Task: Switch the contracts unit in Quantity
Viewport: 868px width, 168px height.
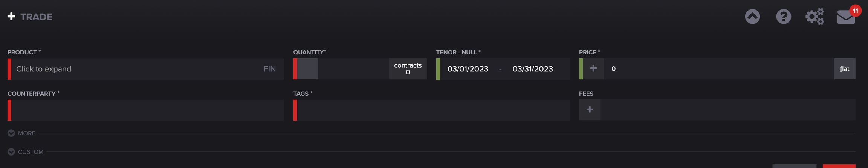Action: (x=408, y=69)
